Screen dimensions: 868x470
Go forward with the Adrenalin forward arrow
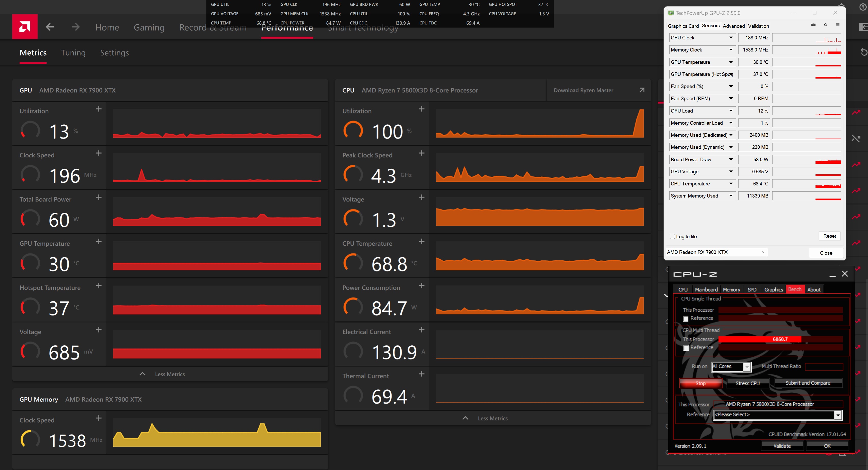[x=75, y=27]
